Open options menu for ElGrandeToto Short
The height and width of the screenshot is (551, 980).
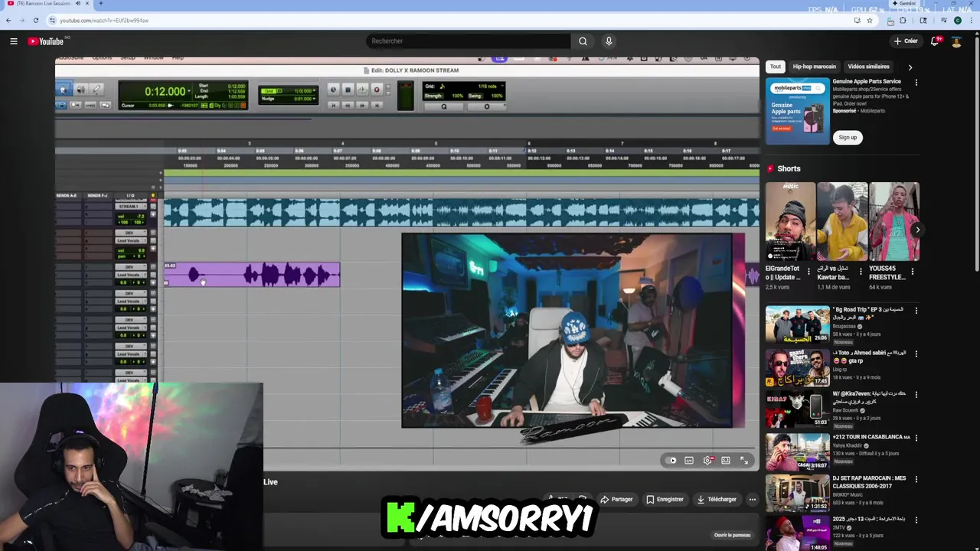808,271
